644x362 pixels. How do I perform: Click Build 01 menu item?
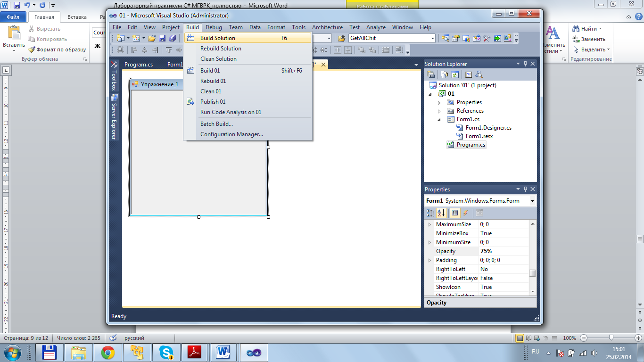[248, 71]
